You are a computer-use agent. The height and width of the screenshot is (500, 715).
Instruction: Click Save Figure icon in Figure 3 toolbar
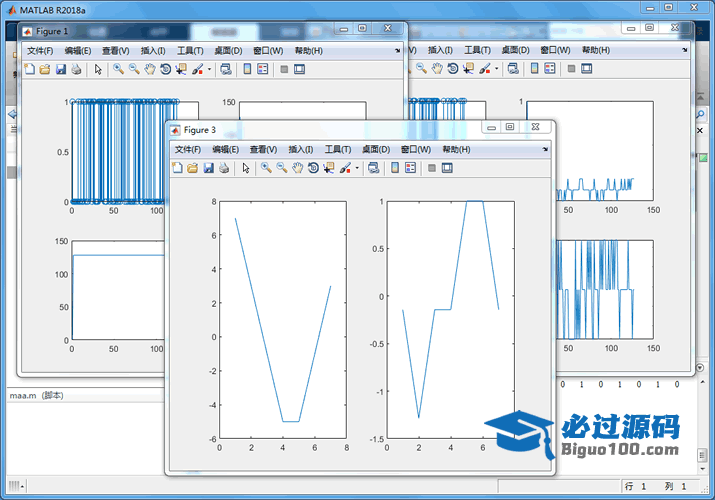(x=208, y=168)
